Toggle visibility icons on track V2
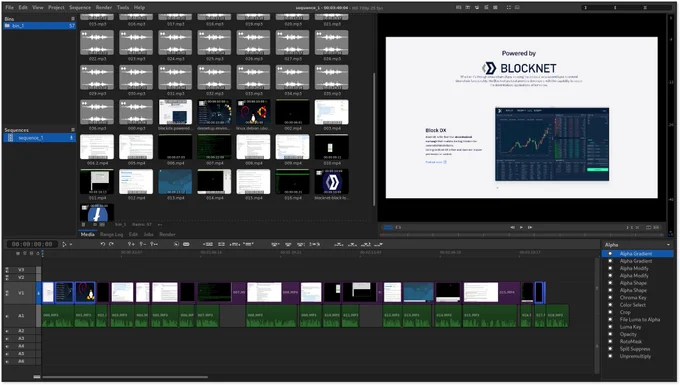The height and width of the screenshot is (385, 680). coord(7,277)
